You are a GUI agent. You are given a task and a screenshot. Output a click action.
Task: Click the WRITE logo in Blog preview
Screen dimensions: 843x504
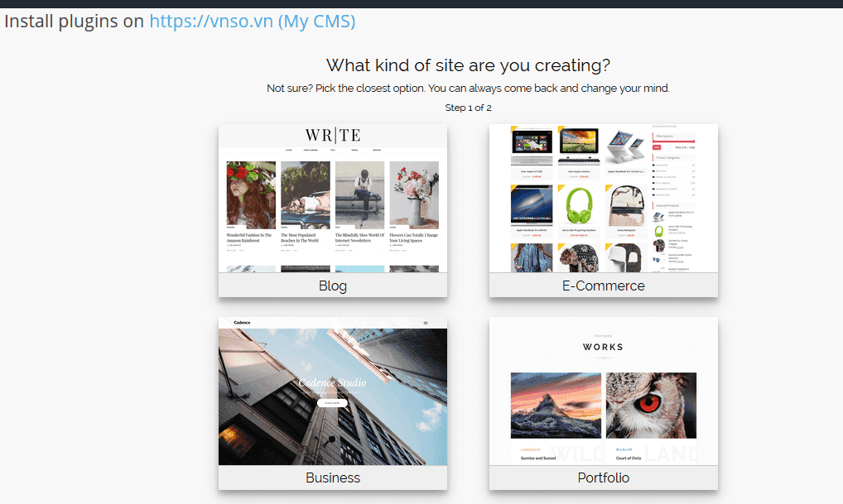[333, 135]
